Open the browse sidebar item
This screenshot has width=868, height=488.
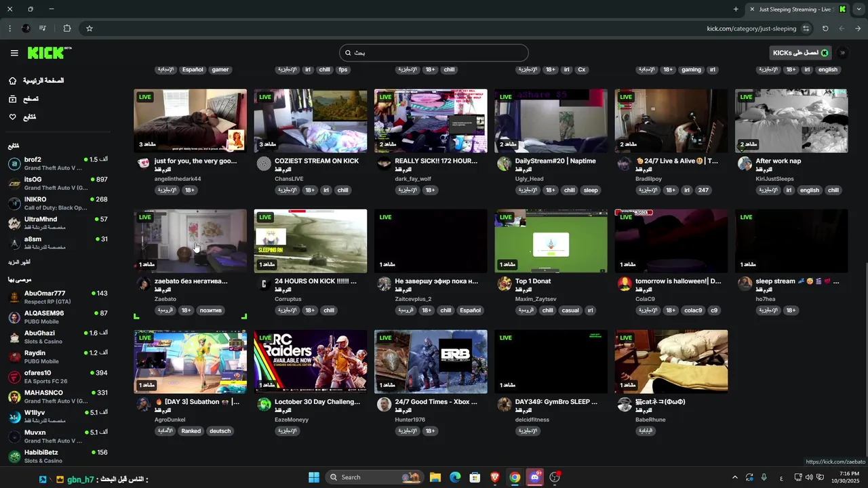click(24, 99)
